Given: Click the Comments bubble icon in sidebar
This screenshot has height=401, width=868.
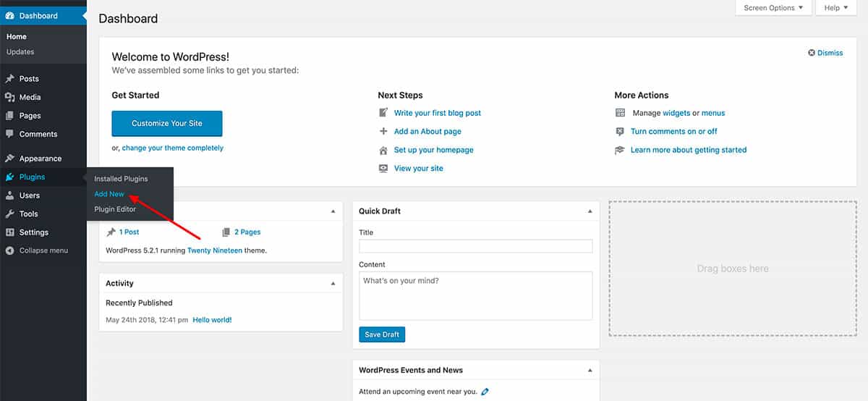Looking at the screenshot, I should [9, 134].
